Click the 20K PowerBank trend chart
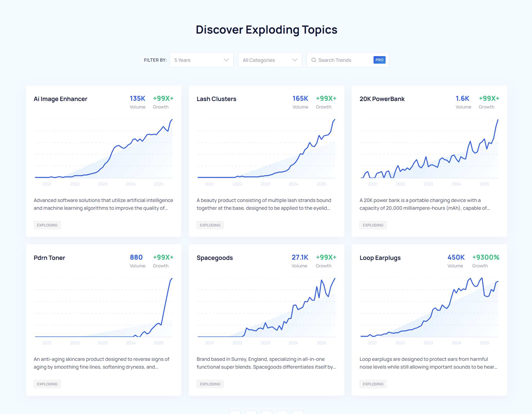This screenshot has height=414, width=532. click(x=429, y=150)
